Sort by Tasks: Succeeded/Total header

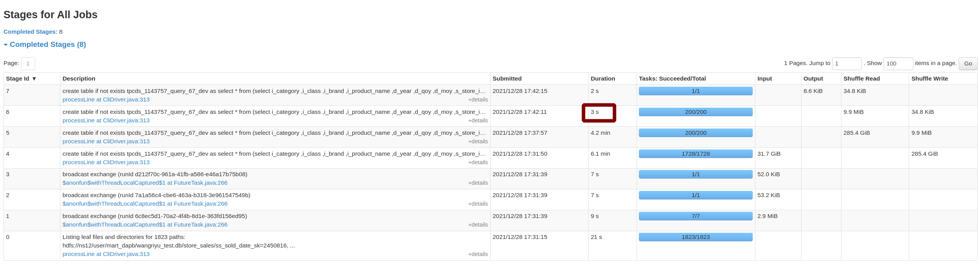pos(672,79)
